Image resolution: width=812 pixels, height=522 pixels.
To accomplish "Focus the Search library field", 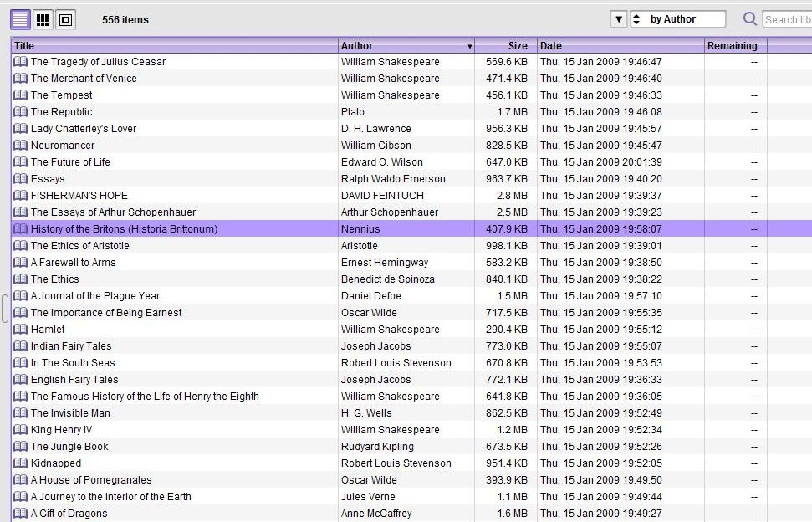I will click(786, 19).
